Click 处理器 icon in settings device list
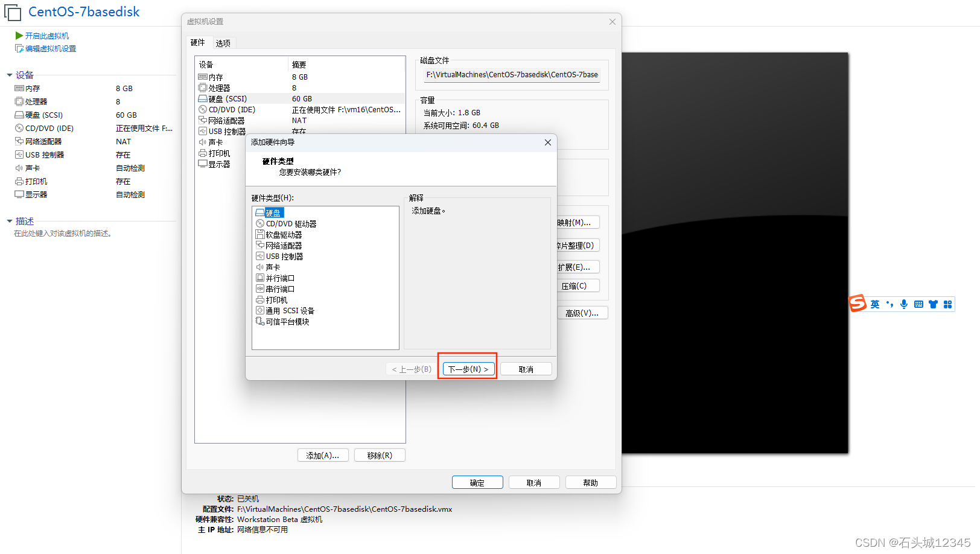 click(203, 88)
